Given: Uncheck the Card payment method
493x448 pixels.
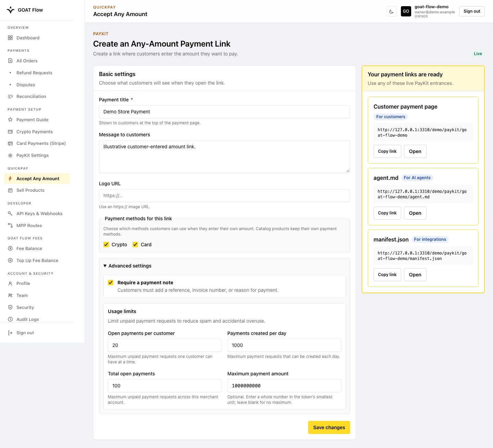Looking at the screenshot, I should click(x=135, y=245).
